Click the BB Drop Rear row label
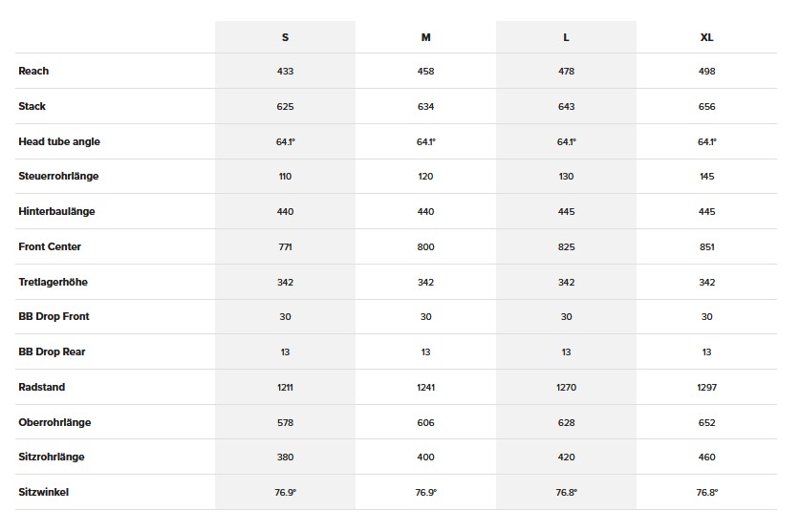The width and height of the screenshot is (800, 532). click(x=52, y=351)
